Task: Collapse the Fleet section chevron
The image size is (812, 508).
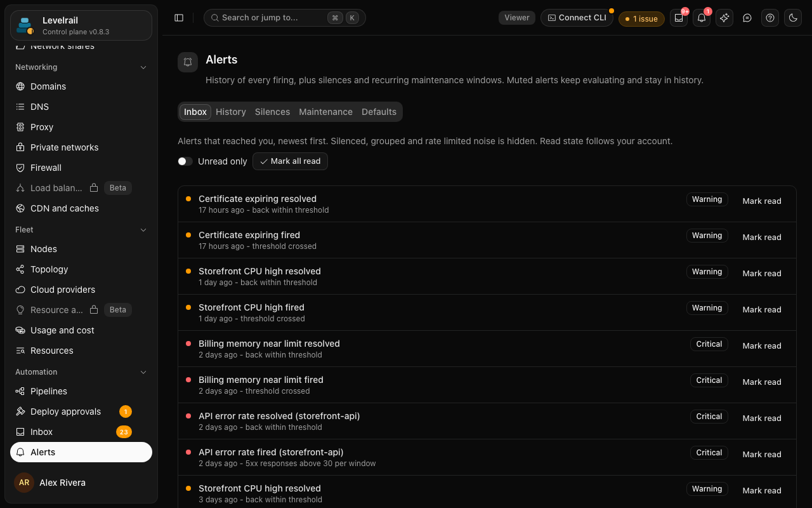Action: click(143, 230)
